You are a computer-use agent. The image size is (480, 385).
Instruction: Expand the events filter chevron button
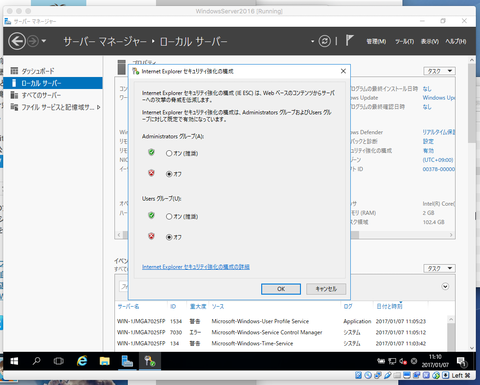(x=445, y=286)
